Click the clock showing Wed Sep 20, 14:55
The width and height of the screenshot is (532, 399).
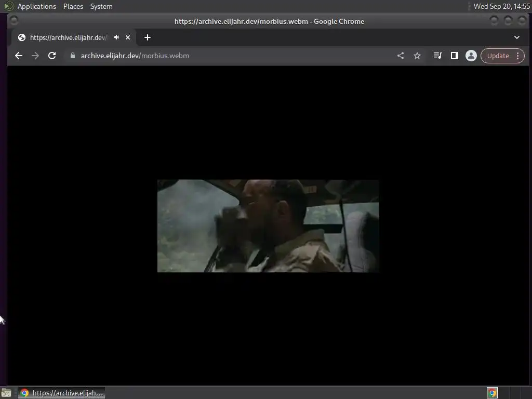tap(501, 6)
